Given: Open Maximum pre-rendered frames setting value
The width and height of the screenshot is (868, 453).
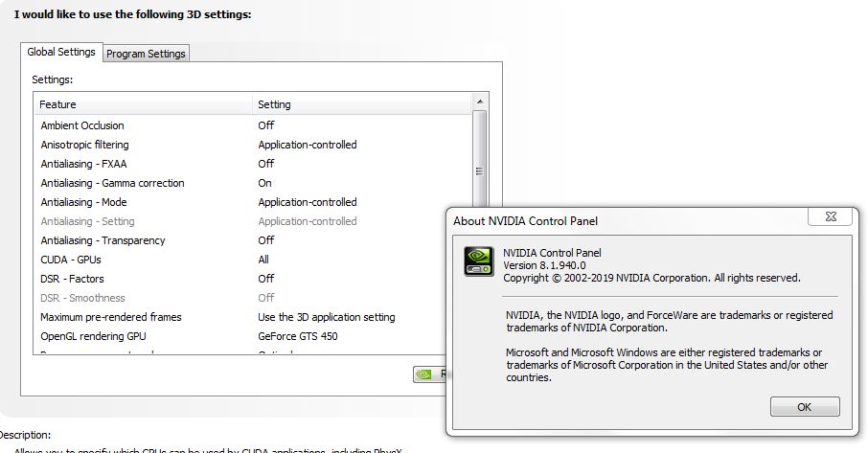Looking at the screenshot, I should tap(326, 317).
